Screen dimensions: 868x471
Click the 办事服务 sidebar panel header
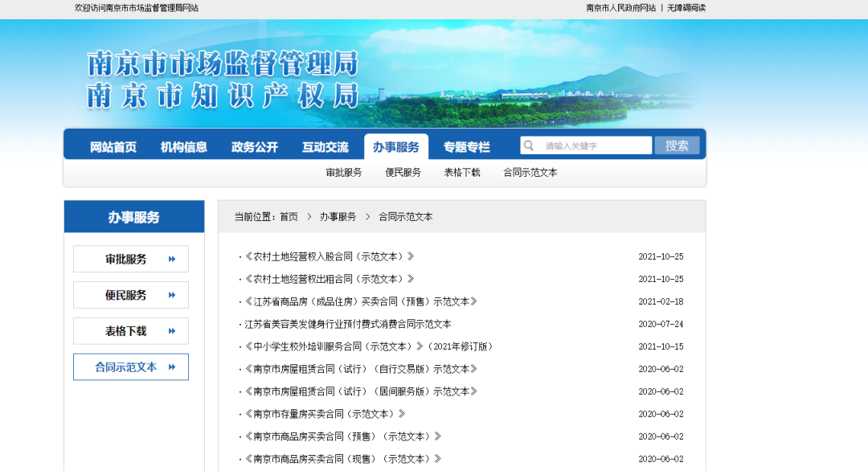(x=134, y=217)
